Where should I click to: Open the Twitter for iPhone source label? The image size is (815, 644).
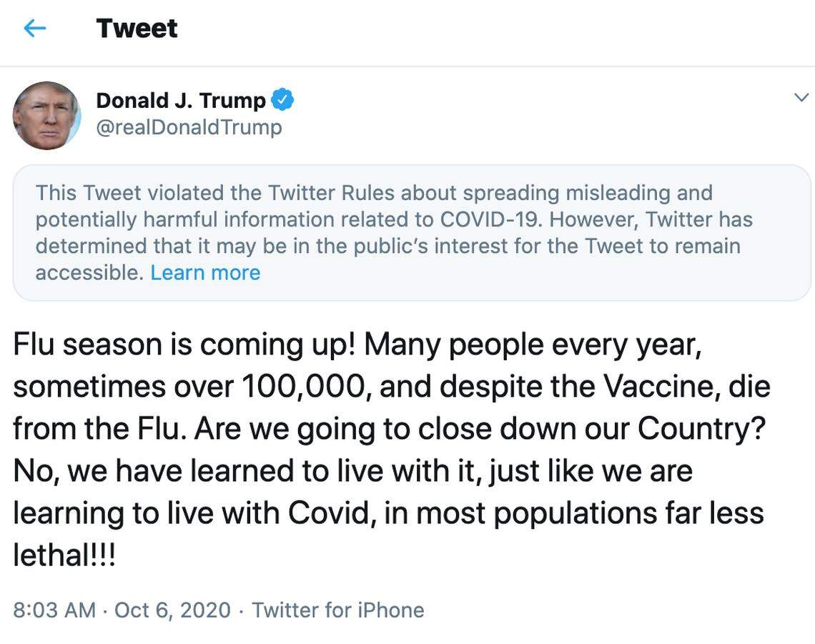(x=337, y=610)
